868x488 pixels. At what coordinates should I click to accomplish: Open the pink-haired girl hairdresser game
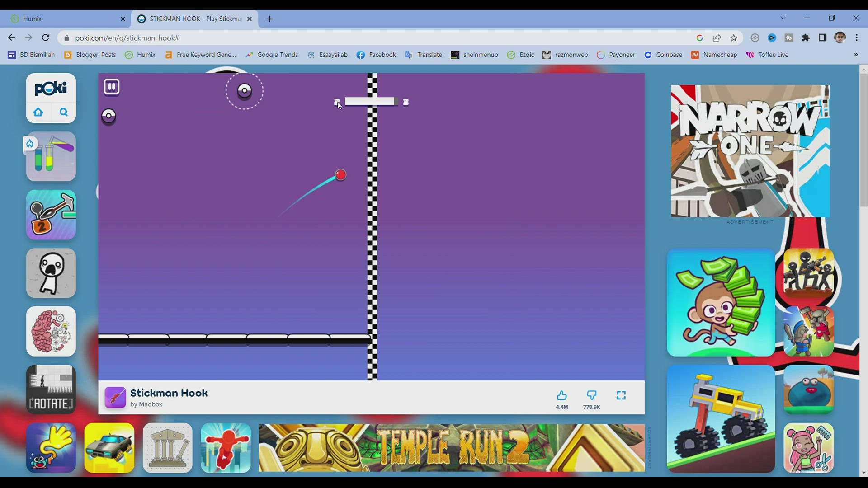pyautogui.click(x=809, y=448)
